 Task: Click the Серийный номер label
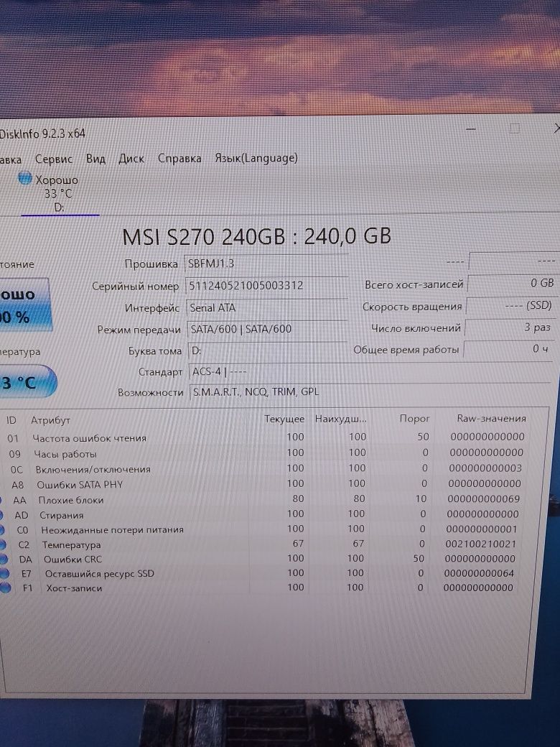tap(135, 287)
